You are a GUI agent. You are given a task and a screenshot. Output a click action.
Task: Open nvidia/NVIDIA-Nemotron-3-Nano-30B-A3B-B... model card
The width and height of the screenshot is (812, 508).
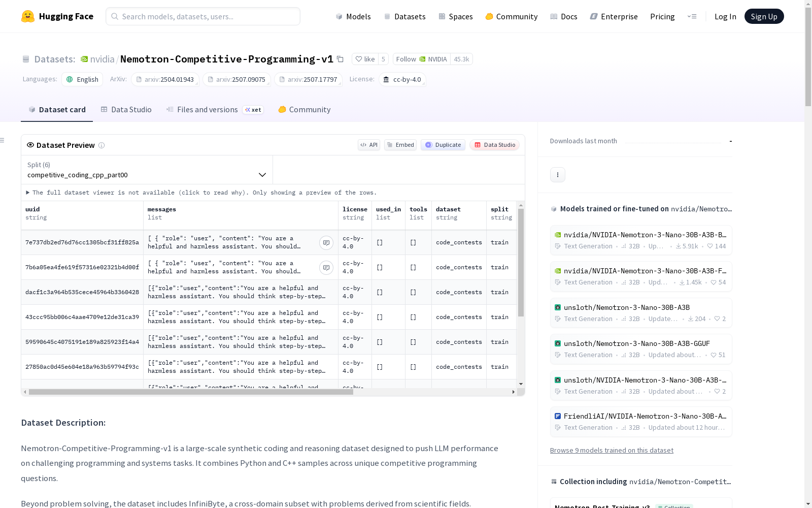click(641, 240)
